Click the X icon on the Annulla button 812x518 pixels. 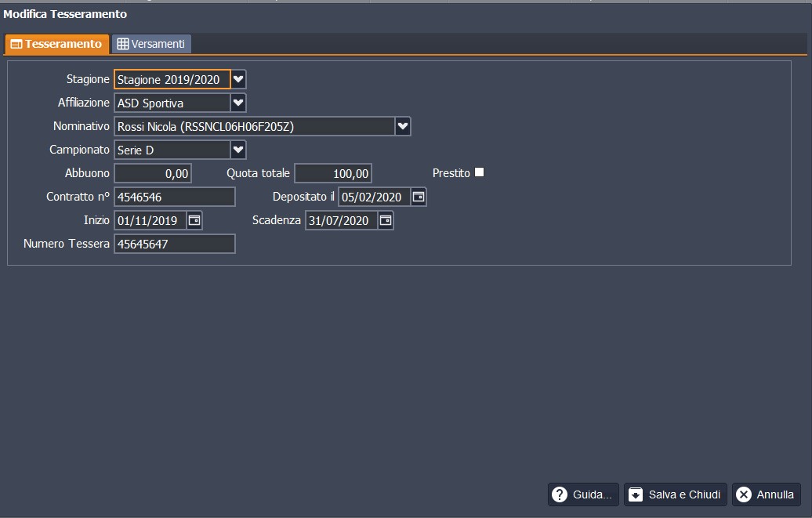[x=744, y=494]
